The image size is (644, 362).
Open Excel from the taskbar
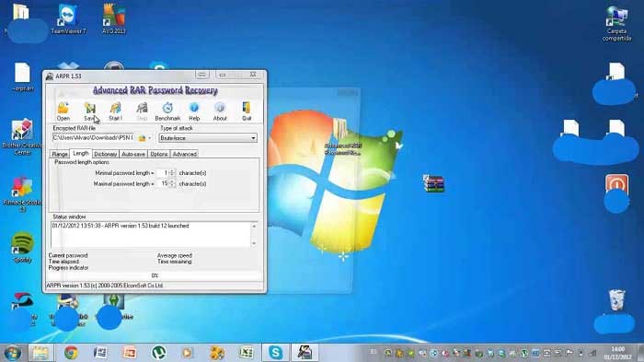(246, 353)
